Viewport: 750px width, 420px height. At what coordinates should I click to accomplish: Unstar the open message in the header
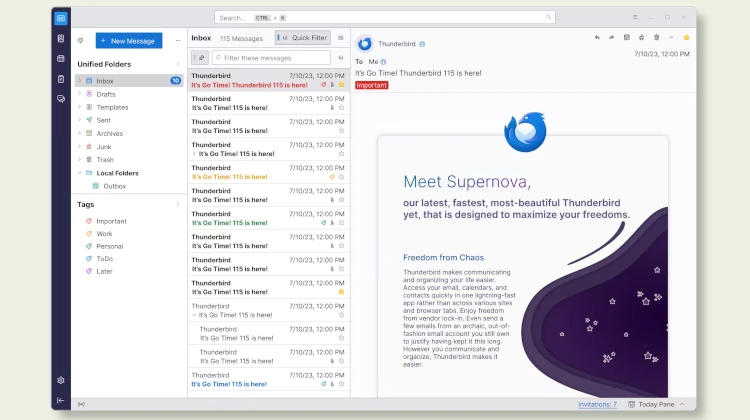[x=686, y=37]
